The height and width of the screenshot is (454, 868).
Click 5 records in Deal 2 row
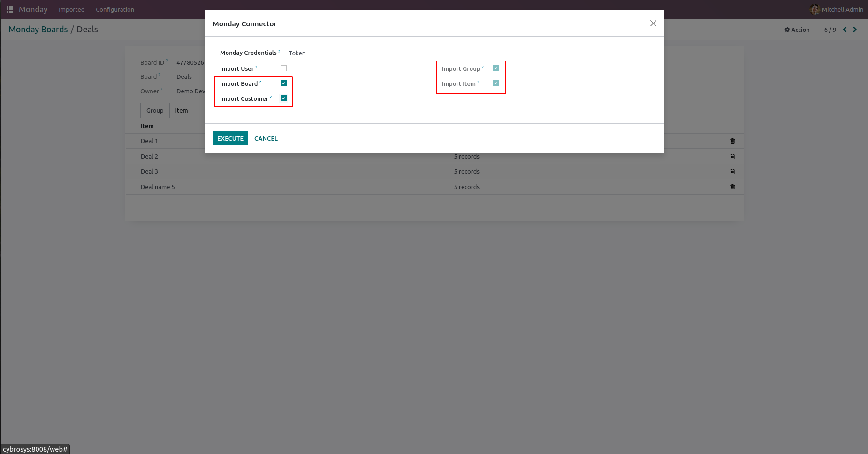(467, 157)
